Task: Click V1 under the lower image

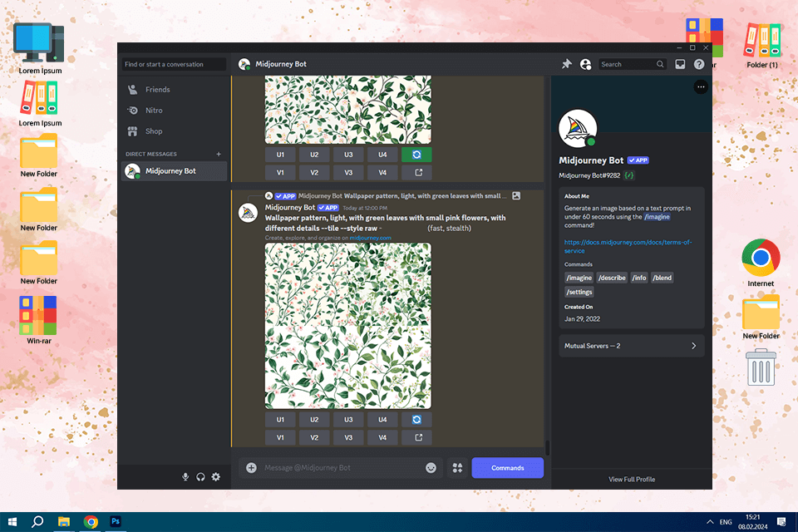Action: tap(280, 437)
